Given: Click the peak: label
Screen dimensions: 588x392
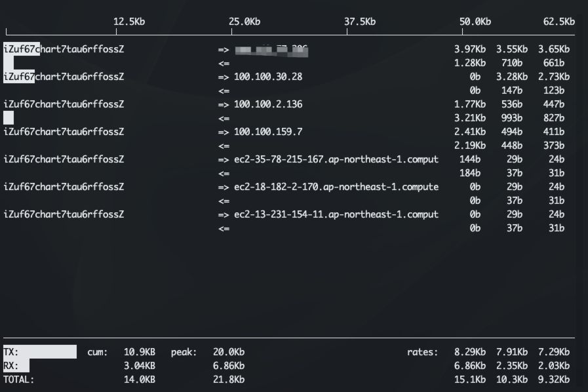Looking at the screenshot, I should [x=184, y=352].
